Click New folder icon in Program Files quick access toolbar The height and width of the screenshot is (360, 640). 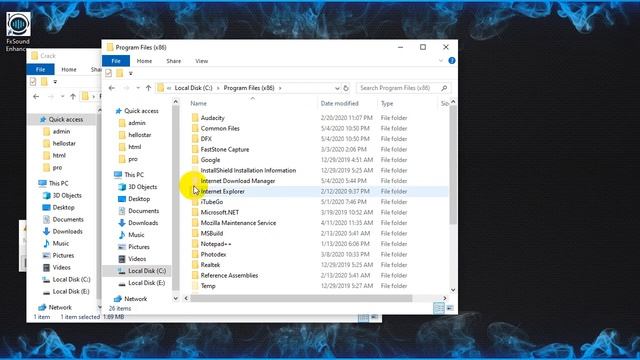(x=120, y=73)
